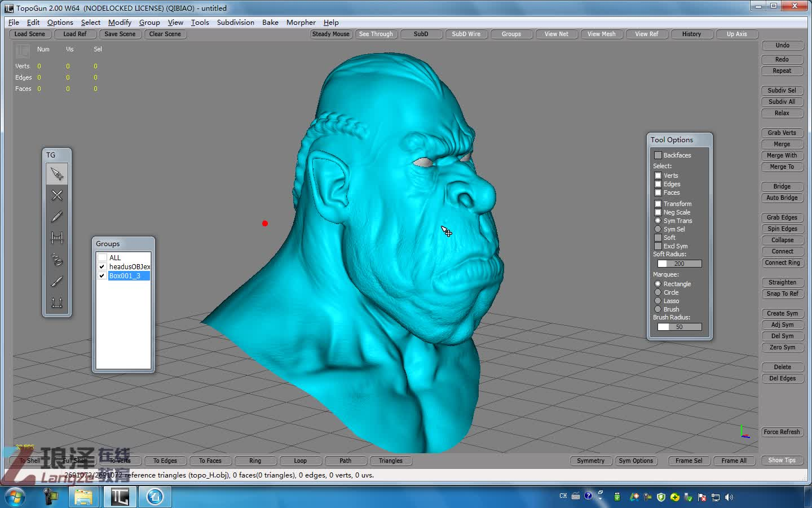Screen dimensions: 812x508
Task: Select Box001_3 in the Groups list
Action: point(125,276)
